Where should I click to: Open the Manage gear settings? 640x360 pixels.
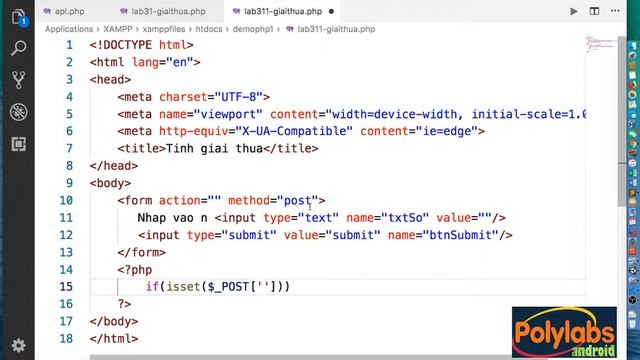click(x=18, y=345)
